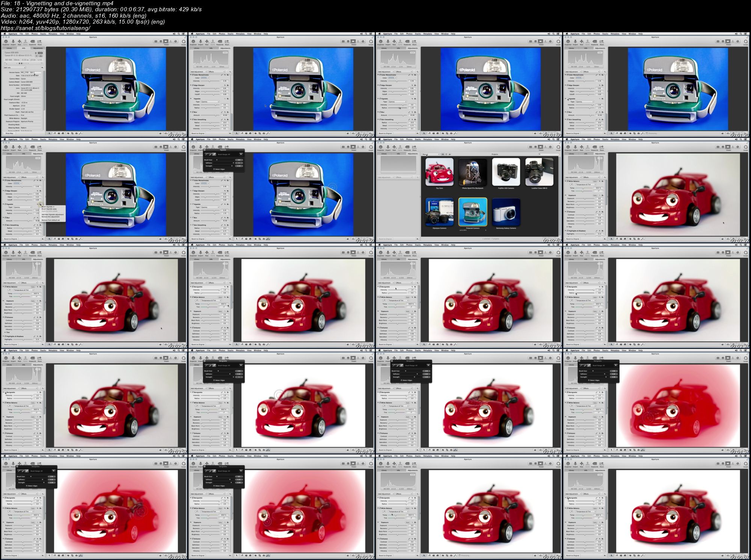This screenshot has height=560, width=751.
Task: In the 00:01:40 frame, choose Add New Vignette adjustment
Action: point(53,214)
